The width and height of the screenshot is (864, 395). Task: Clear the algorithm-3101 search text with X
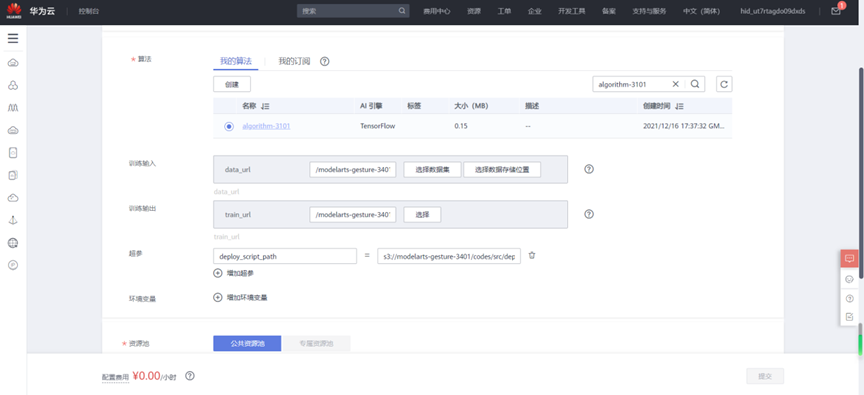click(675, 84)
